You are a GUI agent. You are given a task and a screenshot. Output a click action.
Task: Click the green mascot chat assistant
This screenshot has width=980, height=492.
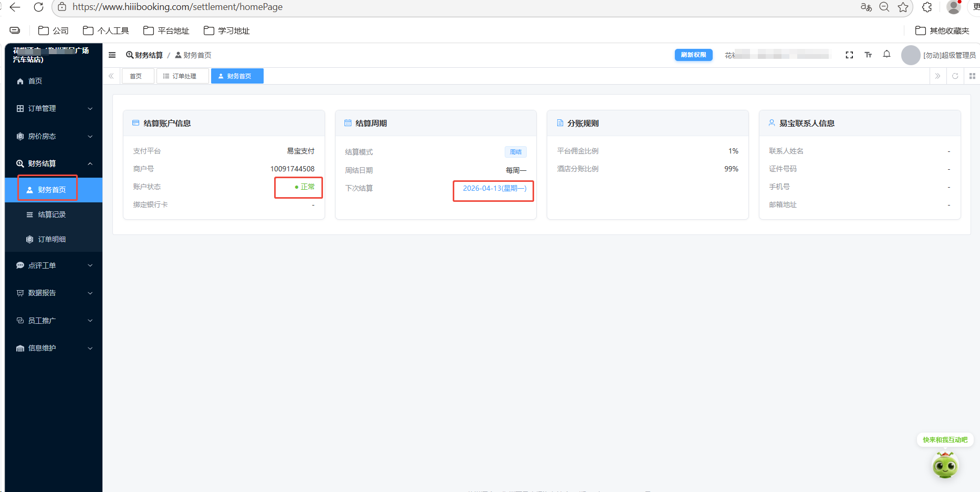(945, 465)
